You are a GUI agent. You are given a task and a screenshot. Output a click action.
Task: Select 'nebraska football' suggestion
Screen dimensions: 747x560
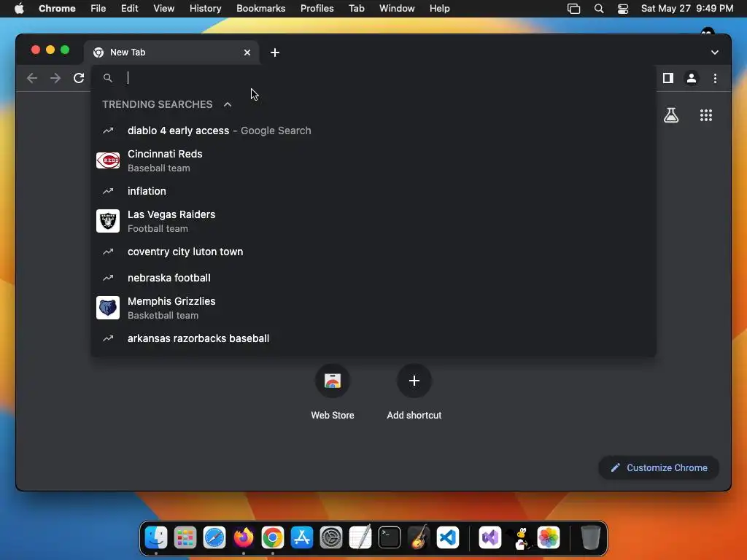pyautogui.click(x=373, y=278)
